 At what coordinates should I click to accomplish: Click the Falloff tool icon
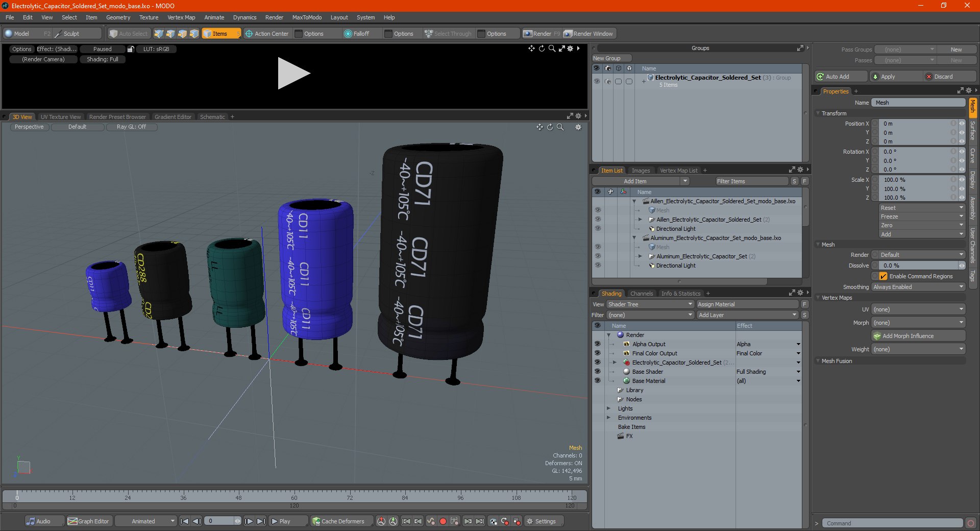(x=348, y=34)
